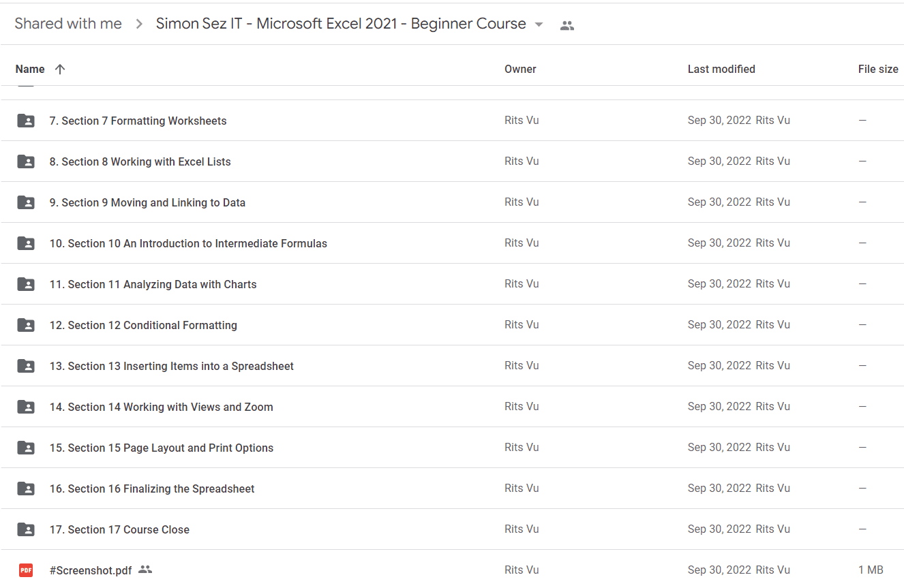The width and height of the screenshot is (904, 588).
Task: Click the 1 MB file size of #Screenshot.pdf
Action: 871,570
